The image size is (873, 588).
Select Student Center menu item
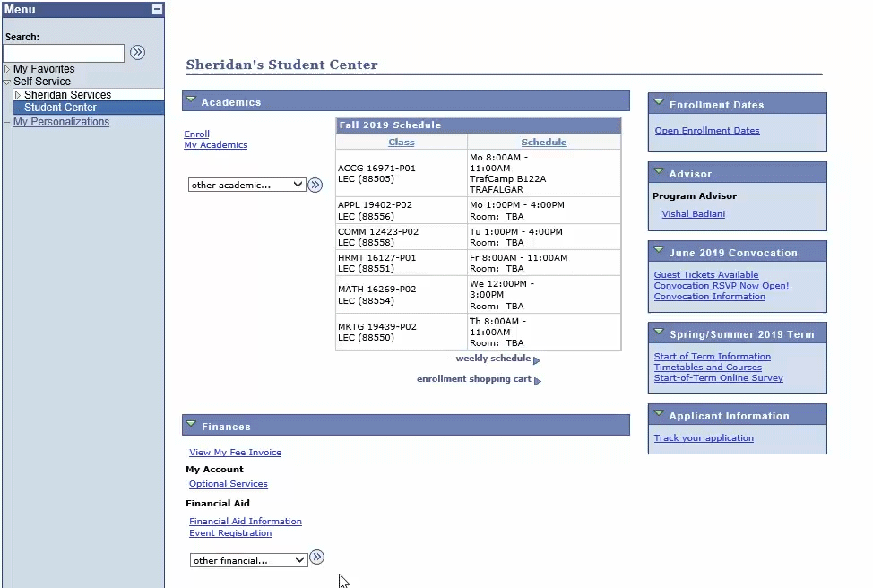tap(60, 108)
